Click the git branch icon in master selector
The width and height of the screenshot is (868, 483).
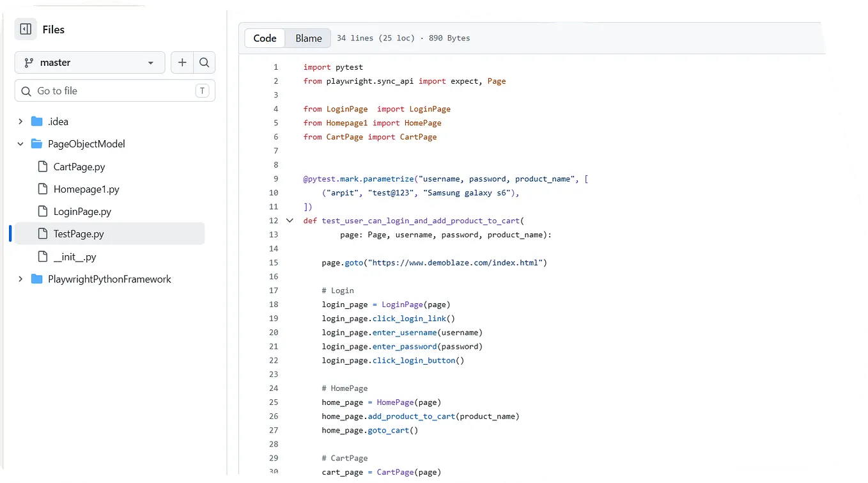click(28, 63)
